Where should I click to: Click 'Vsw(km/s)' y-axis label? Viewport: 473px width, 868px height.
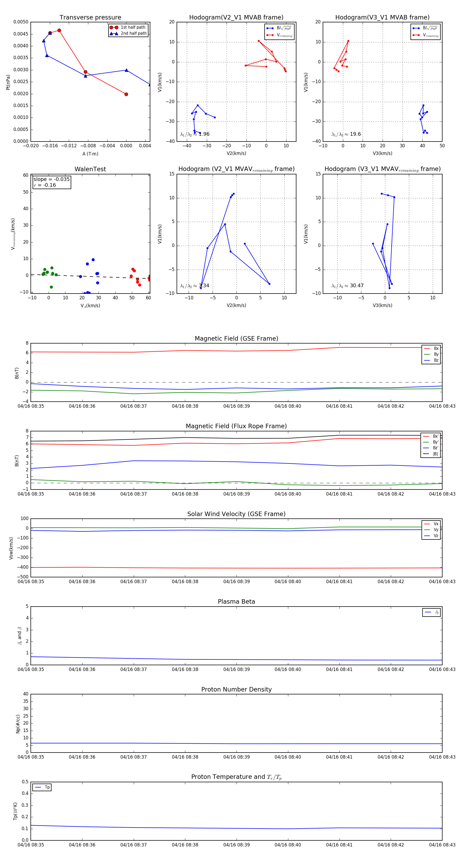(x=11, y=548)
